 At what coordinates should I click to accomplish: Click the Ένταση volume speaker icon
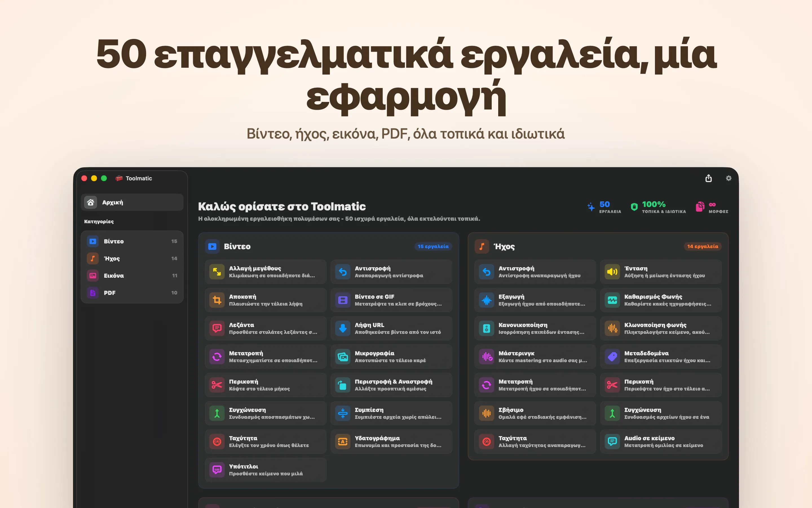[612, 272]
